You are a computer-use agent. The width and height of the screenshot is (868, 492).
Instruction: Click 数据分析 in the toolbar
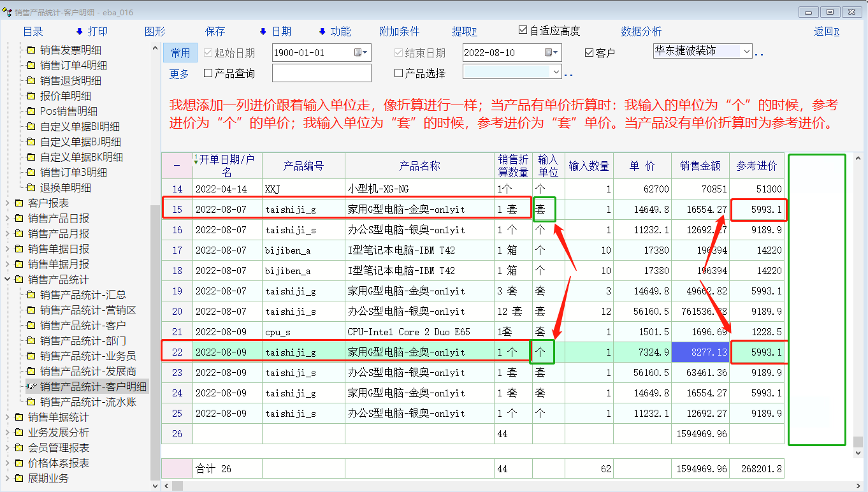coord(641,31)
